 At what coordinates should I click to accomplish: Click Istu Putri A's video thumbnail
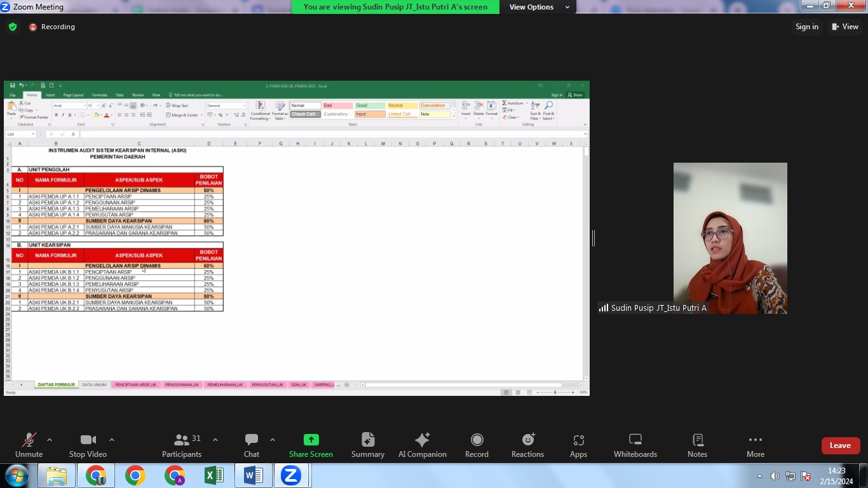(x=730, y=238)
